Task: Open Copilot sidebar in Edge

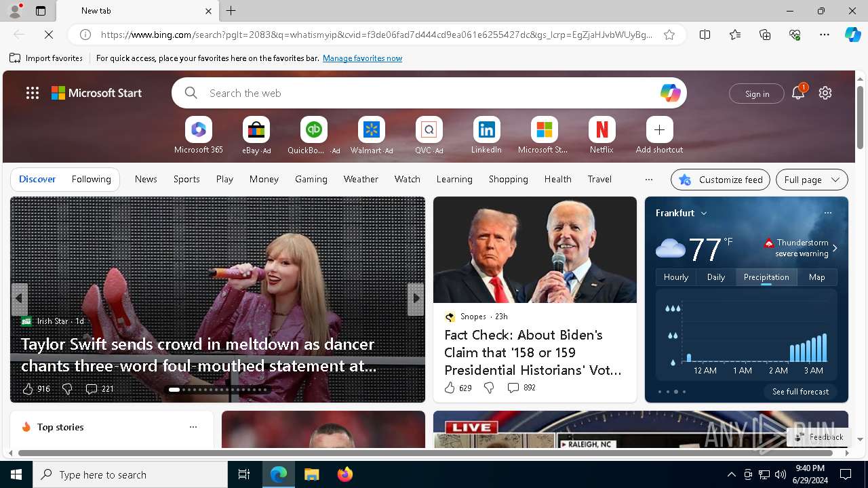Action: pos(852,35)
